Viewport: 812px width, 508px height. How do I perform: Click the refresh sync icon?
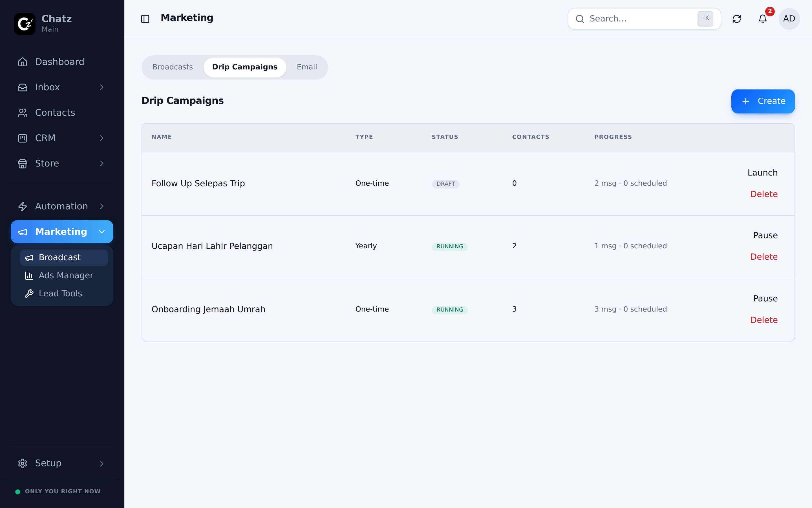tap(736, 19)
